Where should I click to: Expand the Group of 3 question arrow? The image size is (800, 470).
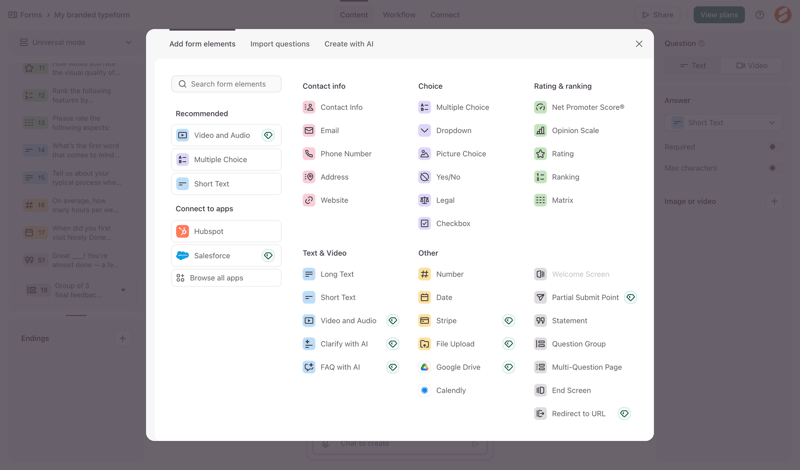[x=123, y=290]
